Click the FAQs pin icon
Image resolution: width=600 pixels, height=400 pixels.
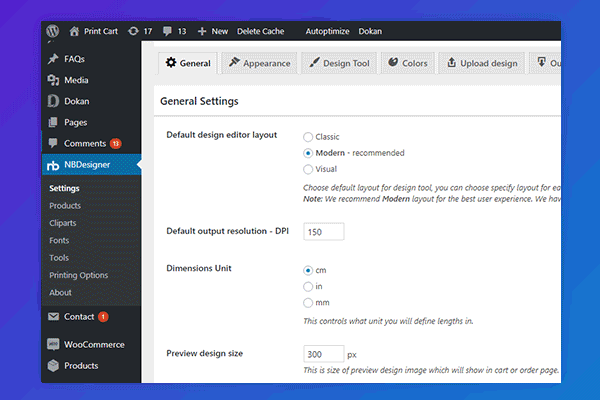pyautogui.click(x=53, y=59)
